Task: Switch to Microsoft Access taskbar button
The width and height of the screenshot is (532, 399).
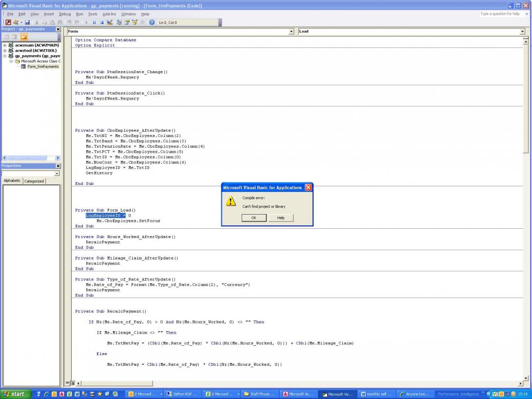Action: tap(298, 394)
